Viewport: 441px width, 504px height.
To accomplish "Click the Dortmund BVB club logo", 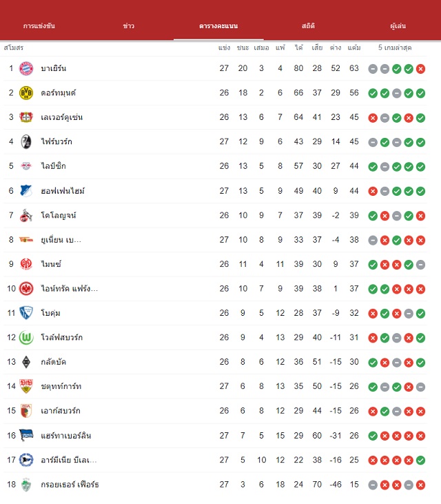I will click(26, 93).
